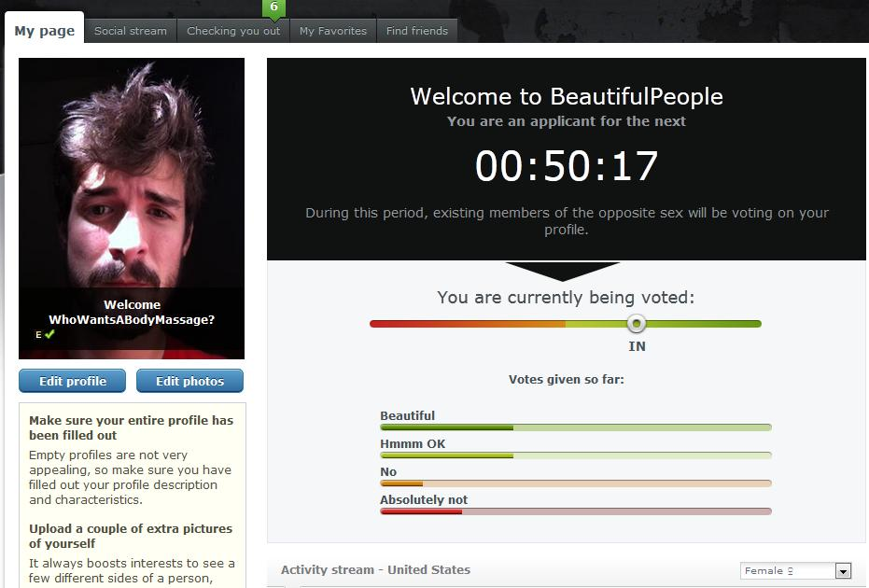Click the 'You are currently being voted:' text
Screen dimensions: 869x588
coord(566,298)
